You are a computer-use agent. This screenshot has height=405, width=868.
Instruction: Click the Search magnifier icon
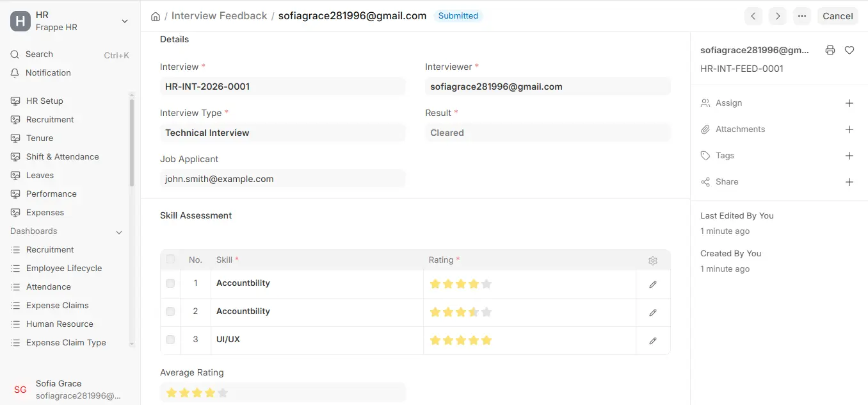point(15,54)
